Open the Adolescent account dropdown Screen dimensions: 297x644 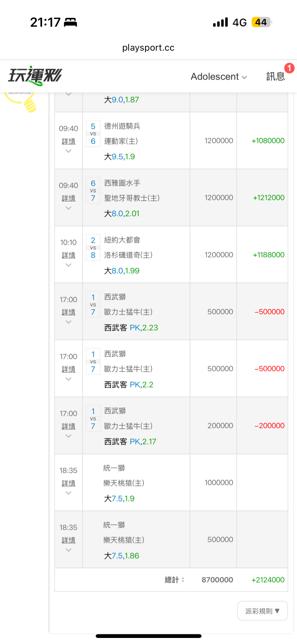[219, 76]
